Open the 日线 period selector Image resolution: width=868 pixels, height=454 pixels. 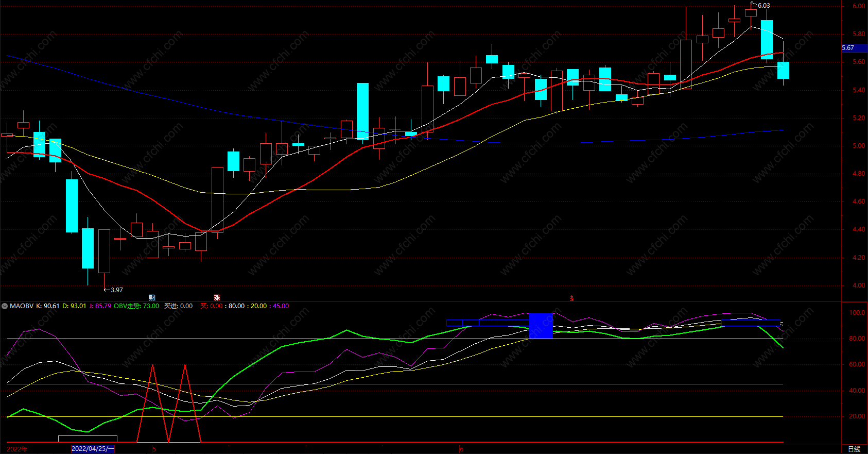click(854, 449)
